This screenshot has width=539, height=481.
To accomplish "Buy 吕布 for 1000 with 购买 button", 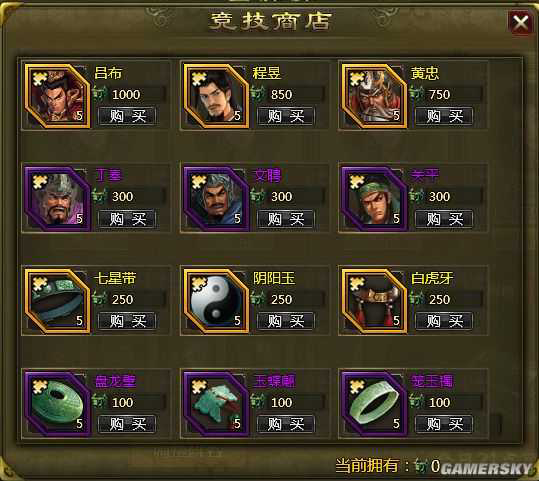I will coord(127,116).
